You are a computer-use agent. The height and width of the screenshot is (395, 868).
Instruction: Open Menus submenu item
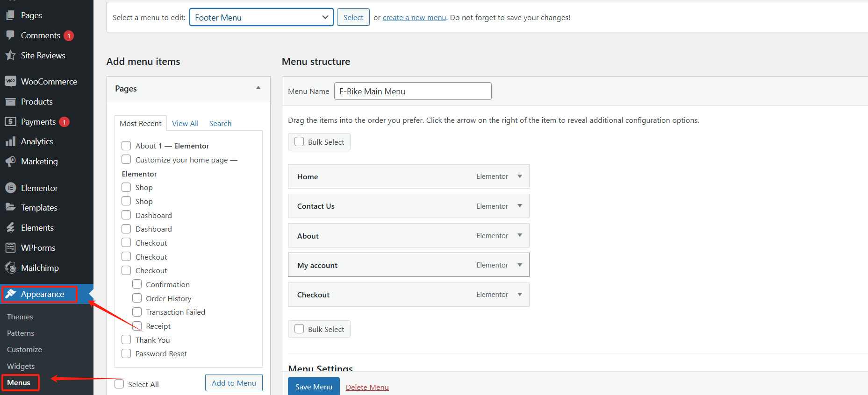click(19, 382)
